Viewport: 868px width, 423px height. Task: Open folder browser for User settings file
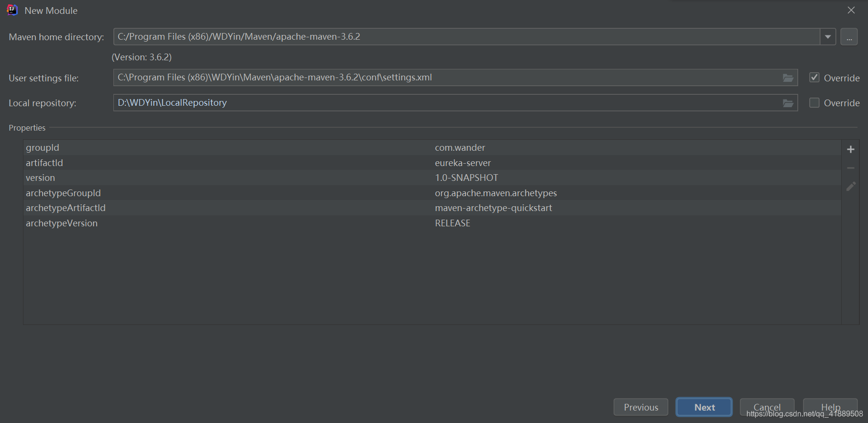pos(788,78)
